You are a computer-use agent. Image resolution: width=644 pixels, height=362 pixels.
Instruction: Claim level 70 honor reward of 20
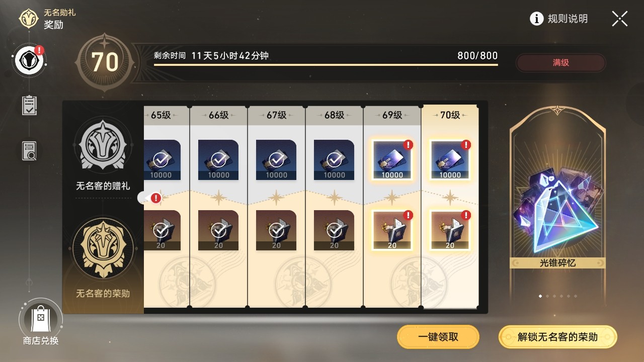tap(450, 230)
